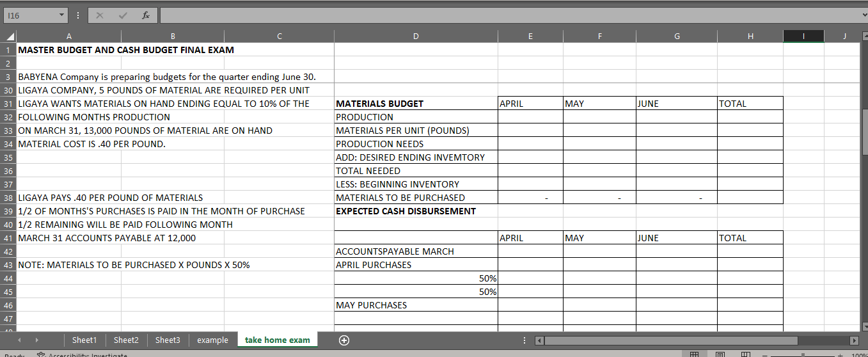Select column D header

[416, 36]
